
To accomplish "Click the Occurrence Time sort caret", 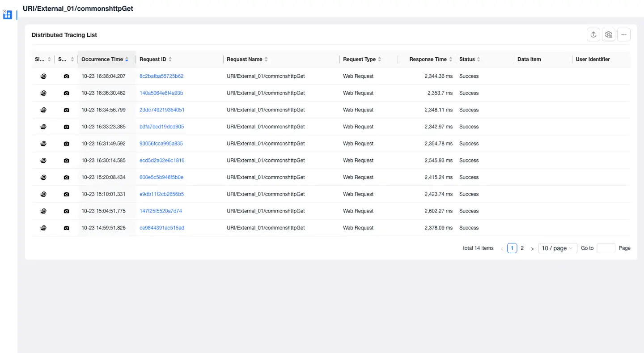I will 127,59.
